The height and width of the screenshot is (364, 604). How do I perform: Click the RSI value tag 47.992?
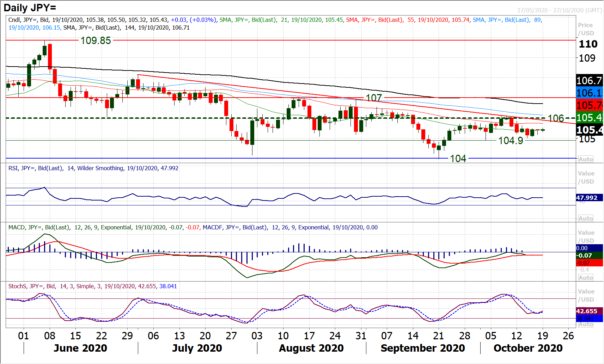(587, 198)
